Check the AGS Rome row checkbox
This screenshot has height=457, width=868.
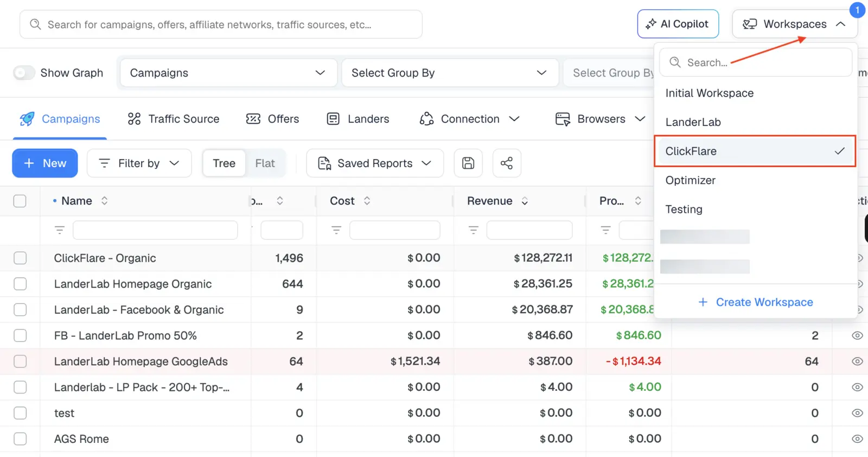click(20, 439)
